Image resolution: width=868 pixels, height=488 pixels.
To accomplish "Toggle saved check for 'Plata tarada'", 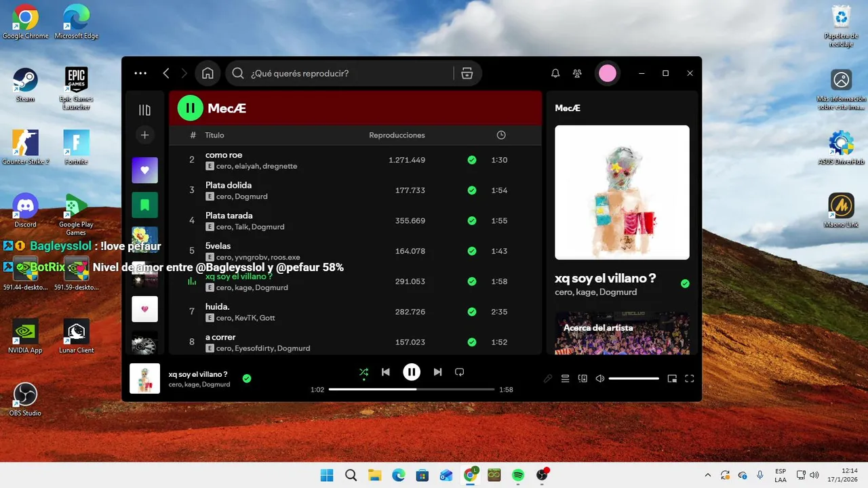I will pos(472,220).
